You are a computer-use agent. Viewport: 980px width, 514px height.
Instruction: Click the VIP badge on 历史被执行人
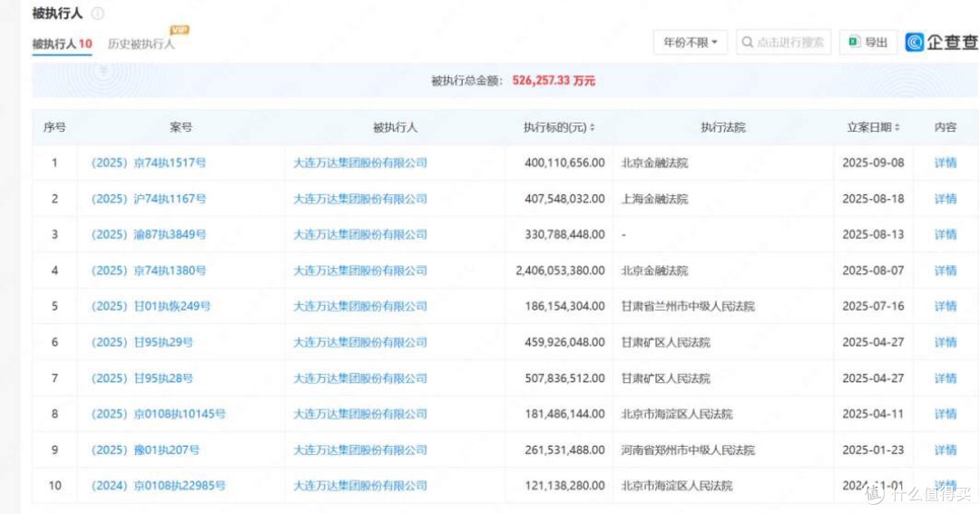(180, 29)
